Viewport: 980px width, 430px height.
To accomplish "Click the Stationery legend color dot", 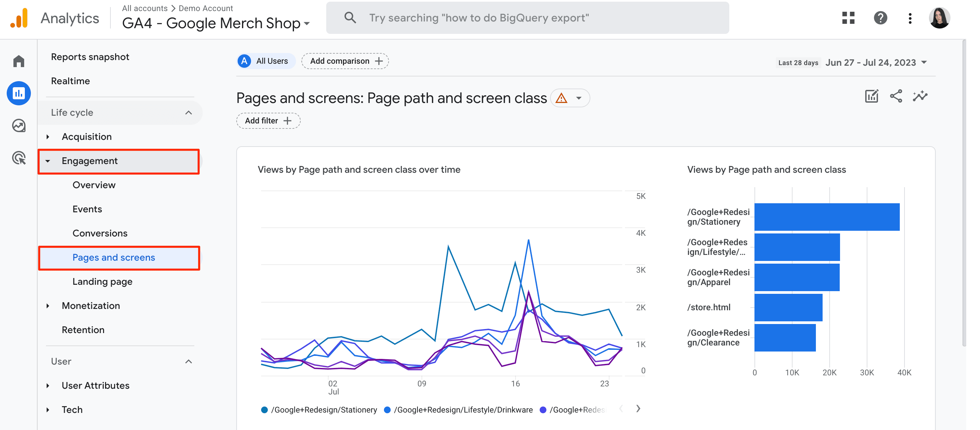I will point(264,410).
